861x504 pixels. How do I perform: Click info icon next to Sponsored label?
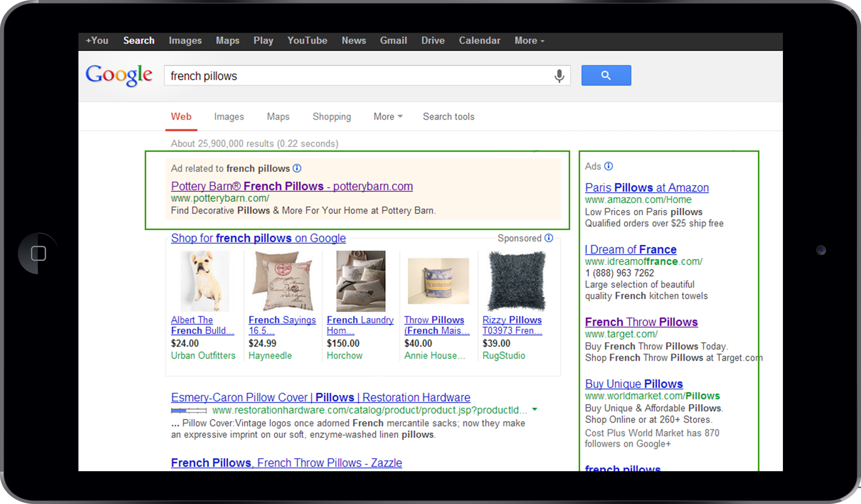tap(549, 238)
